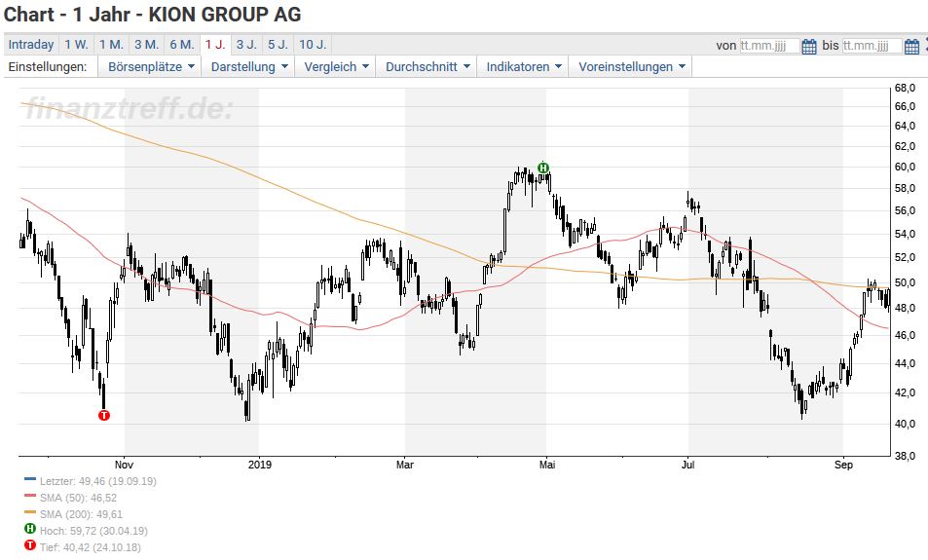Click the 60,0 price axis label
The height and width of the screenshot is (560, 928).
[905, 167]
